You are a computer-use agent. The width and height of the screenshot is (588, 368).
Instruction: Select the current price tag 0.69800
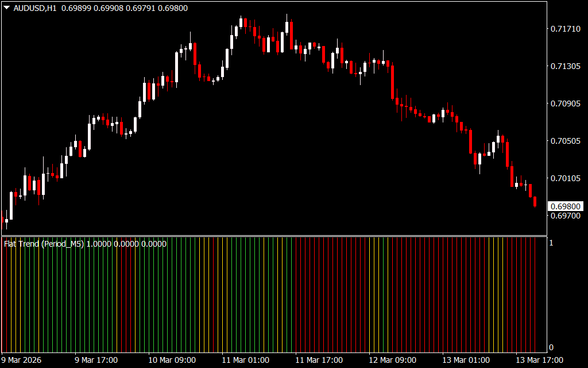[x=565, y=206]
